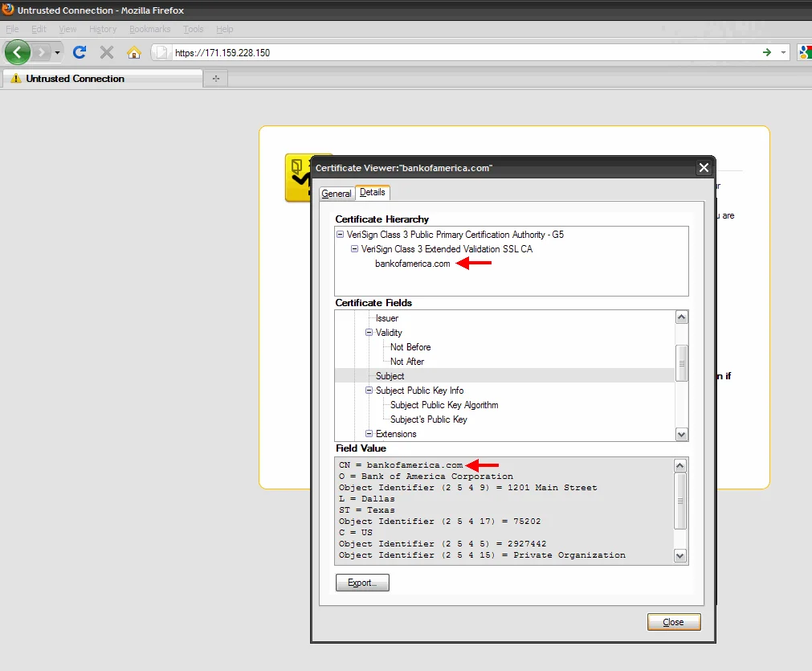Collapse the Extensions field group

(369, 434)
